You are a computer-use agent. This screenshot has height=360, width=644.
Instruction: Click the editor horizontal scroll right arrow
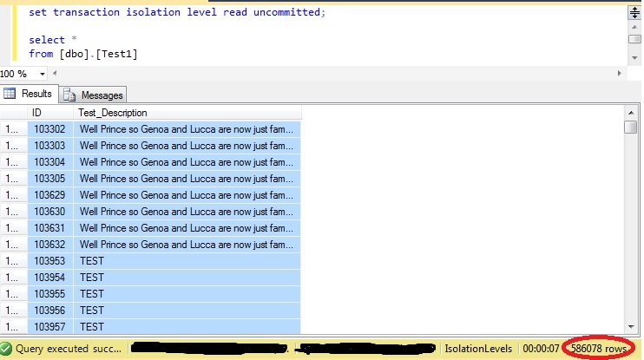[620, 74]
